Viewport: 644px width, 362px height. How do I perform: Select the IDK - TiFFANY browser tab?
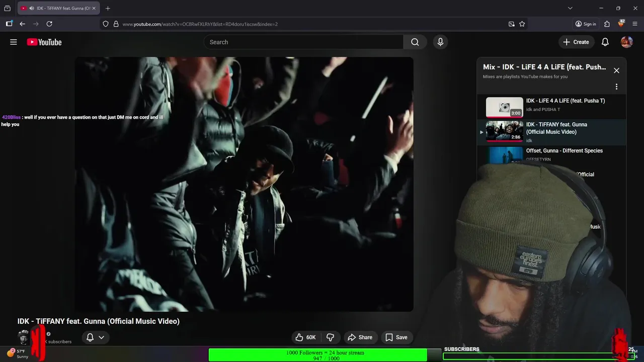58,9
